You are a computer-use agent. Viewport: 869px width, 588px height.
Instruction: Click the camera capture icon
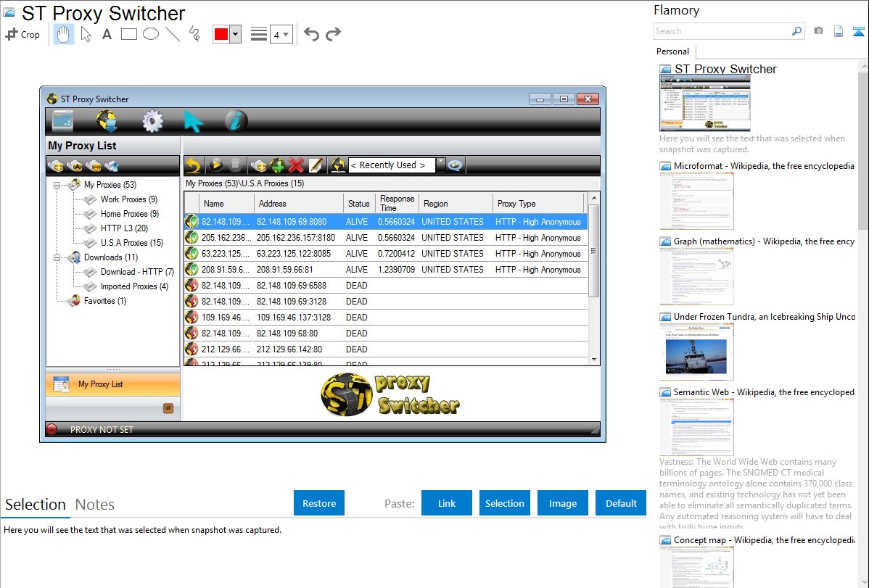[x=818, y=31]
